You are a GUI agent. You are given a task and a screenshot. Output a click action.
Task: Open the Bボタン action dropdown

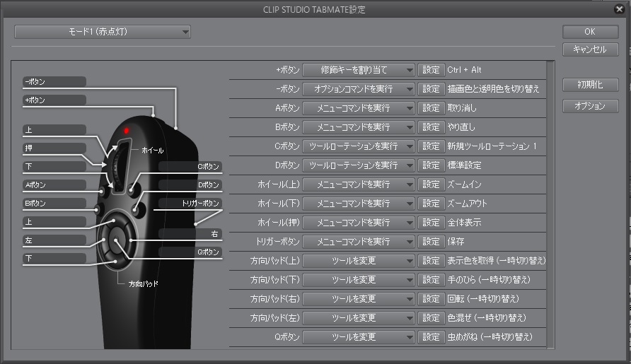(x=359, y=127)
